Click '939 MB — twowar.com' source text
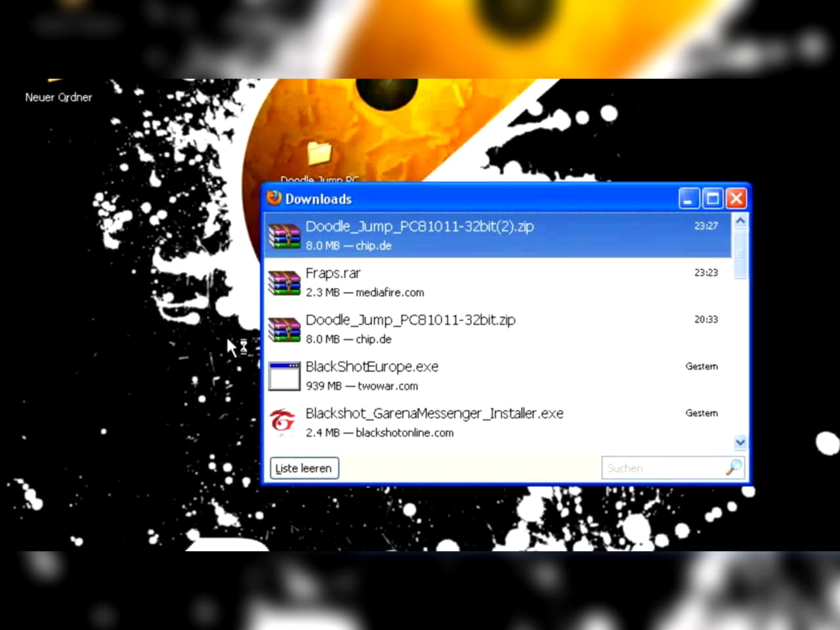840x630 pixels. tap(362, 386)
